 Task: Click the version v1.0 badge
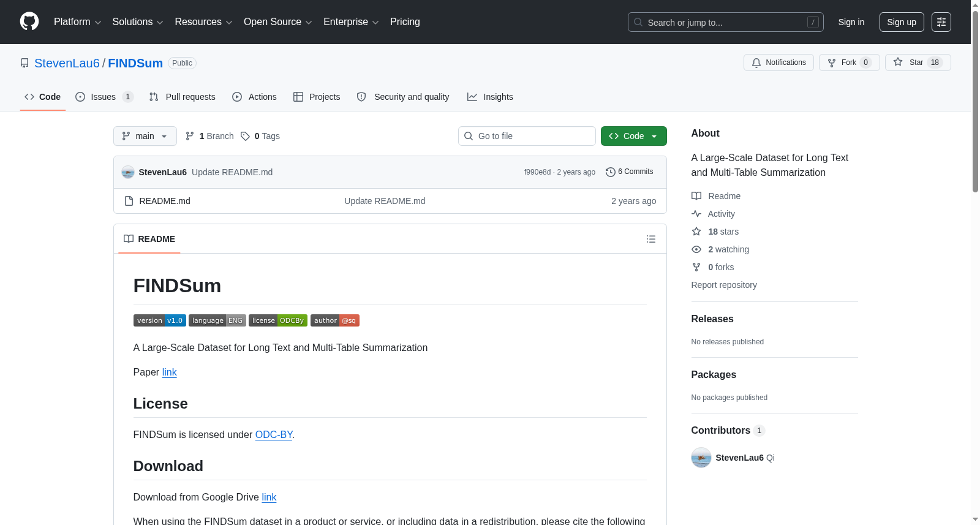[x=160, y=320]
